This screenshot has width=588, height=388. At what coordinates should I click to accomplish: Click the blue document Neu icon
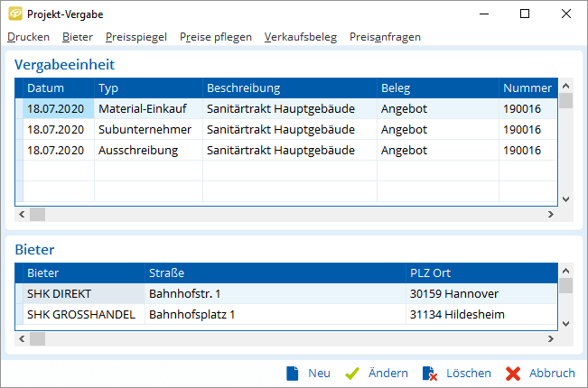[292, 373]
